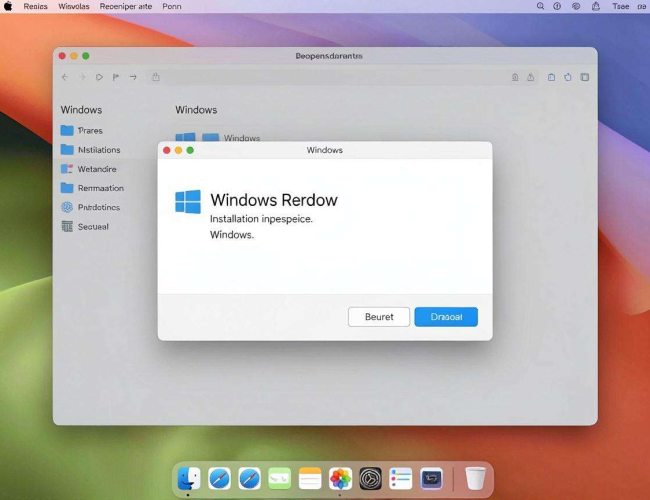
Task: Open the green Messages-style app in dock
Action: (x=279, y=478)
